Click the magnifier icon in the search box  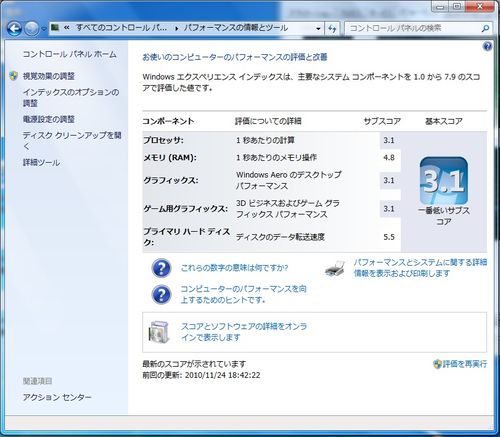[x=485, y=29]
